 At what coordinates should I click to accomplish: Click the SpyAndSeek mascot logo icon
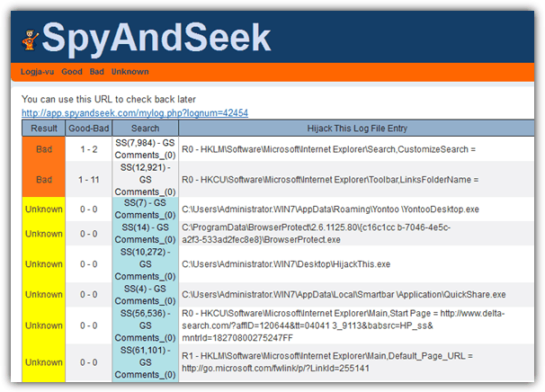[30, 40]
